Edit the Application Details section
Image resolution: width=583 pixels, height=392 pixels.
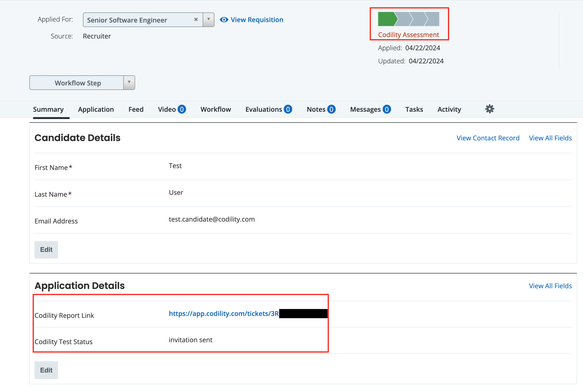pos(46,370)
